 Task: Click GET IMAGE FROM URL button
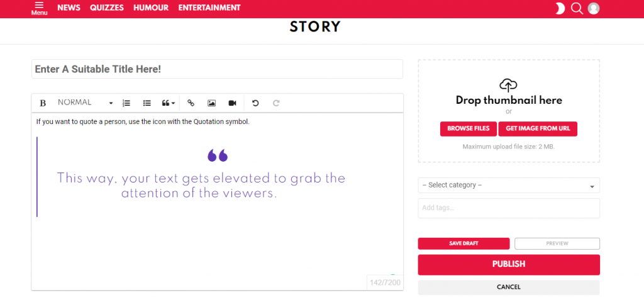[538, 128]
